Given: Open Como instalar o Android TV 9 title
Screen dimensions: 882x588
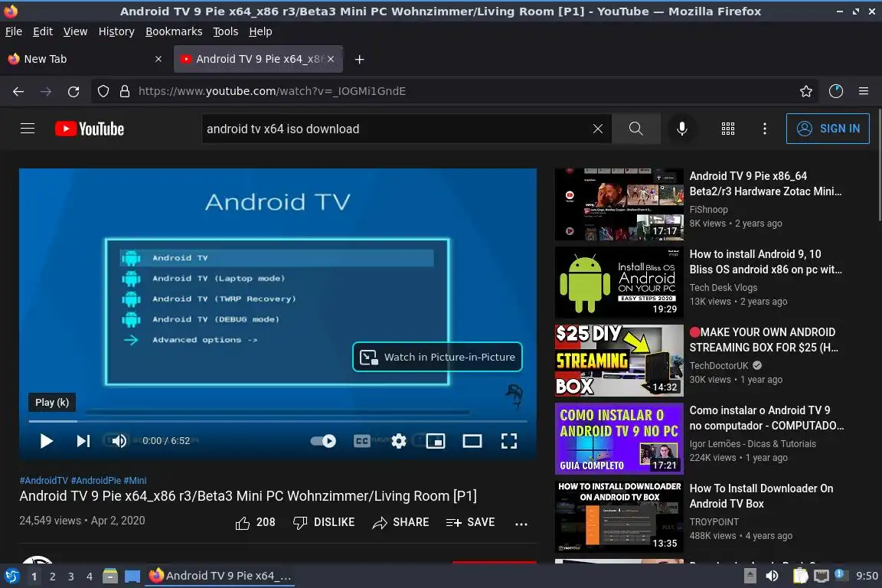Looking at the screenshot, I should point(766,418).
